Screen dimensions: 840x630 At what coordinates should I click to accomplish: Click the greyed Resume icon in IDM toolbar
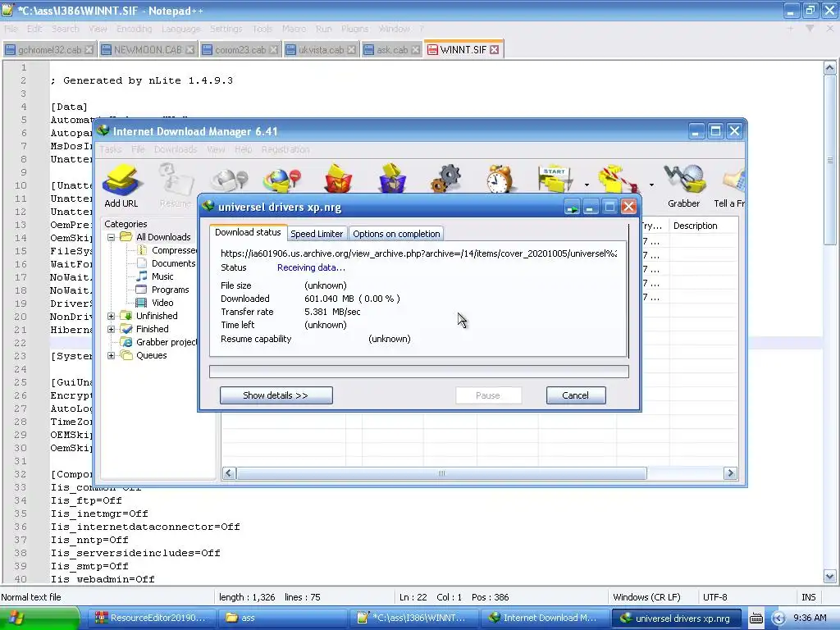tap(176, 185)
